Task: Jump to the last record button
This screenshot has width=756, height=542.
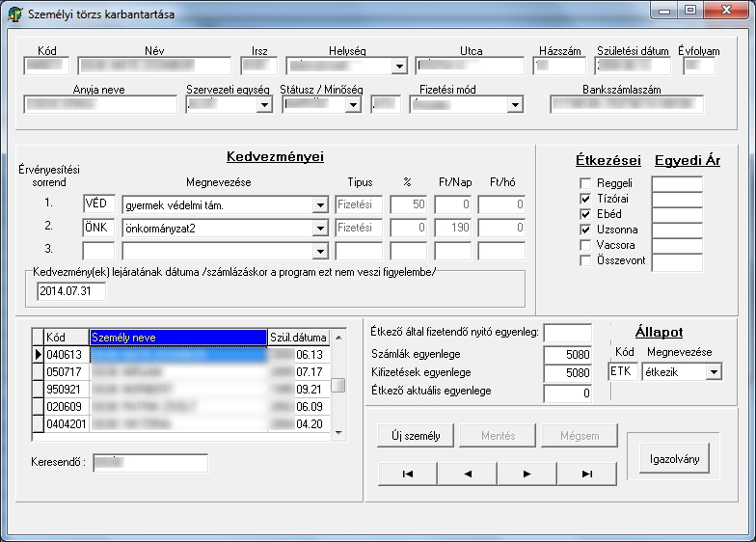Action: click(586, 474)
